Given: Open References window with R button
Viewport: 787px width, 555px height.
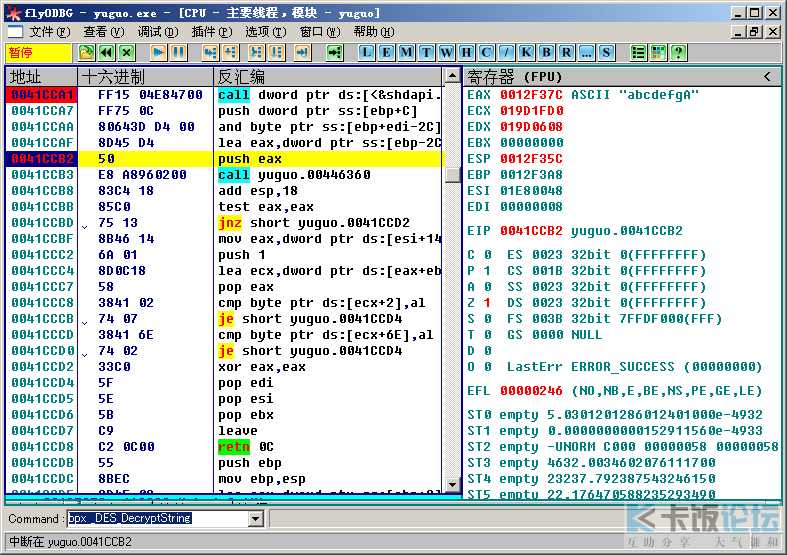Looking at the screenshot, I should pos(566,52).
